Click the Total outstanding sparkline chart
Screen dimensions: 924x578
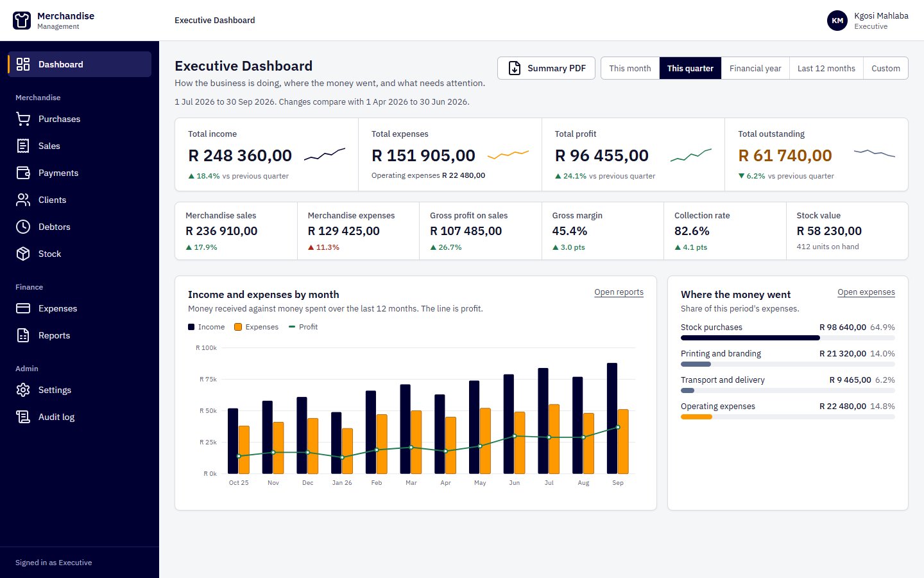875,153
